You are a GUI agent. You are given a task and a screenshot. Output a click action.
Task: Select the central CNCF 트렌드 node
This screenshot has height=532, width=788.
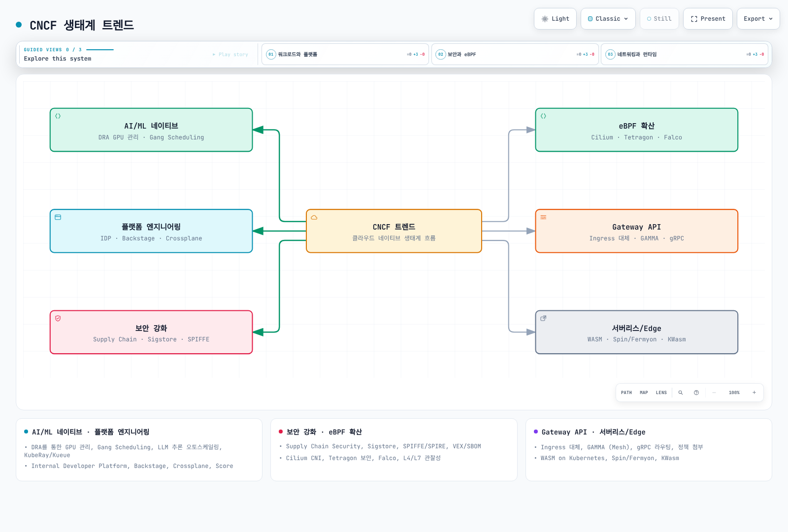pos(394,231)
